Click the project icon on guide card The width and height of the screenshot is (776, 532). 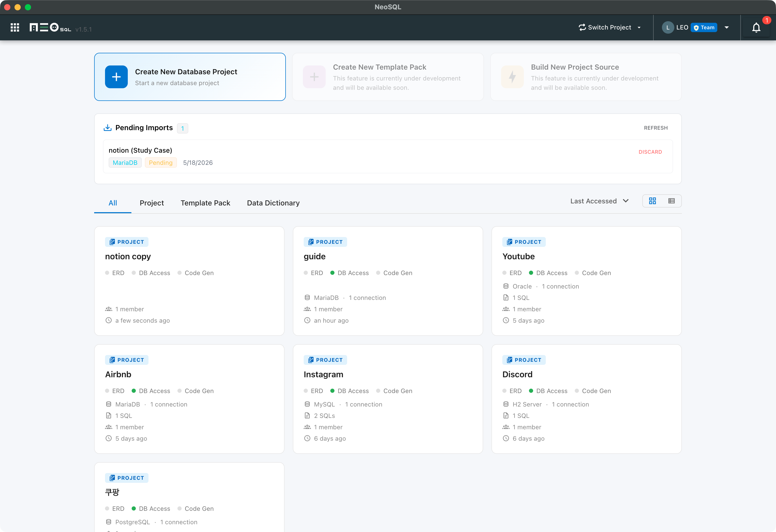tap(311, 242)
